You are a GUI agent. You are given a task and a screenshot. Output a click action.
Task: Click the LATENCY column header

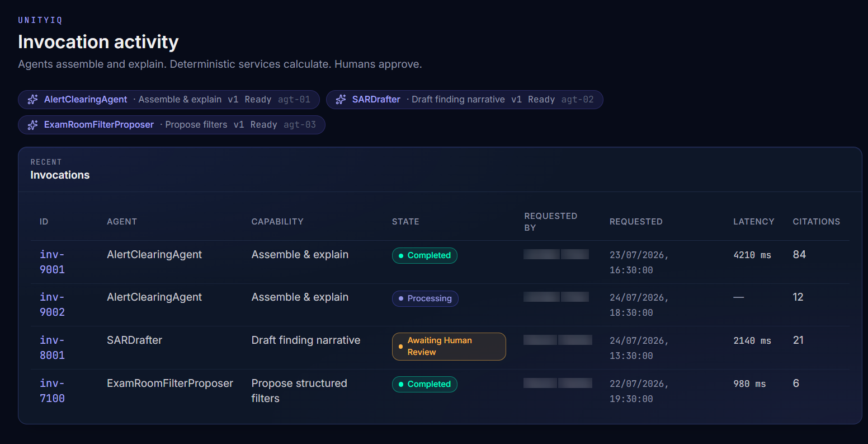coord(754,222)
